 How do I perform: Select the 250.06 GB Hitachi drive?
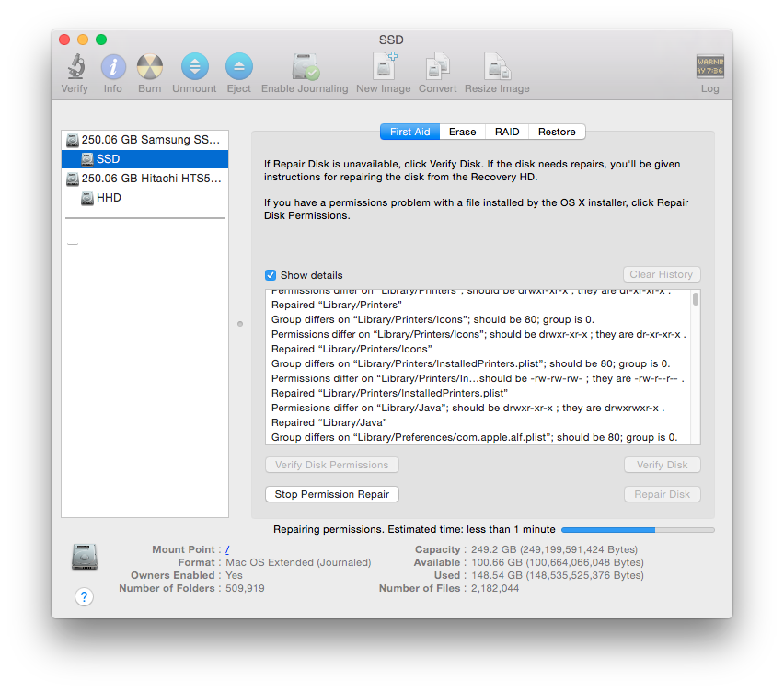[145, 179]
